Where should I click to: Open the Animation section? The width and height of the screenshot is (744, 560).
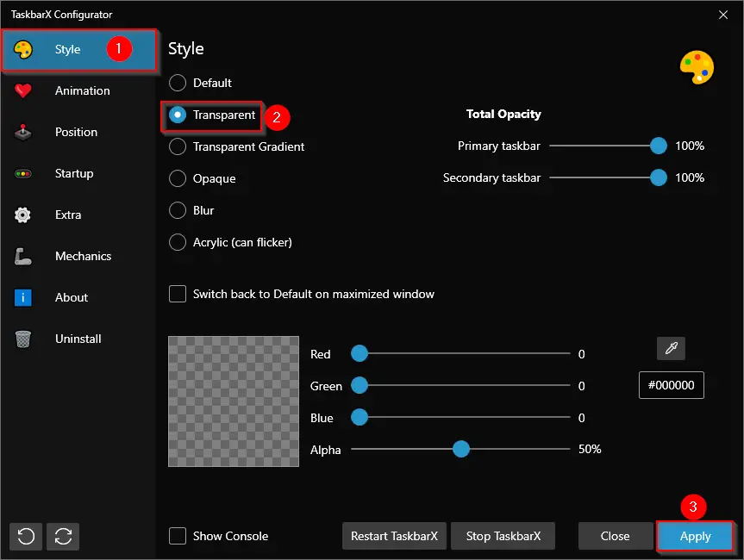click(83, 90)
